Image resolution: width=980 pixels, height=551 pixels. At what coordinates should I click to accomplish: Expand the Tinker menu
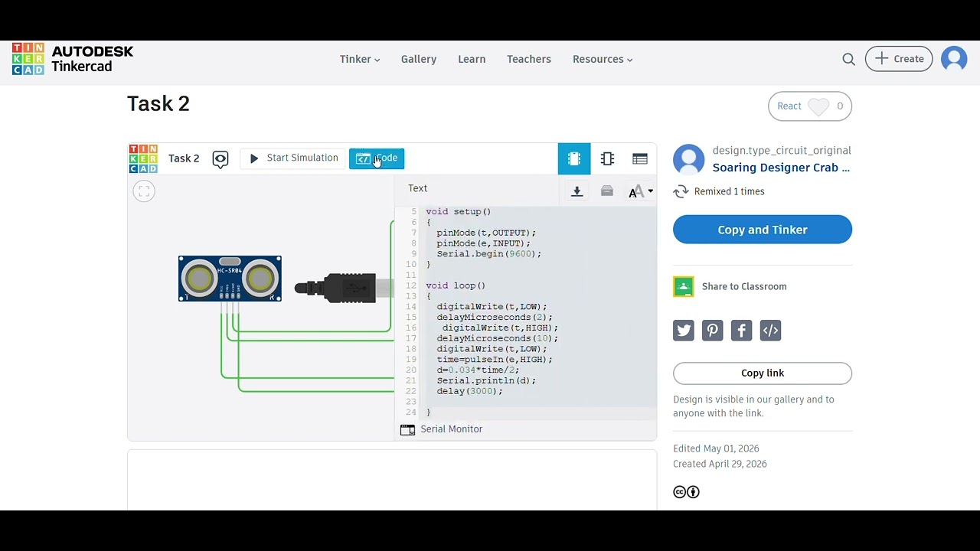[x=360, y=59]
